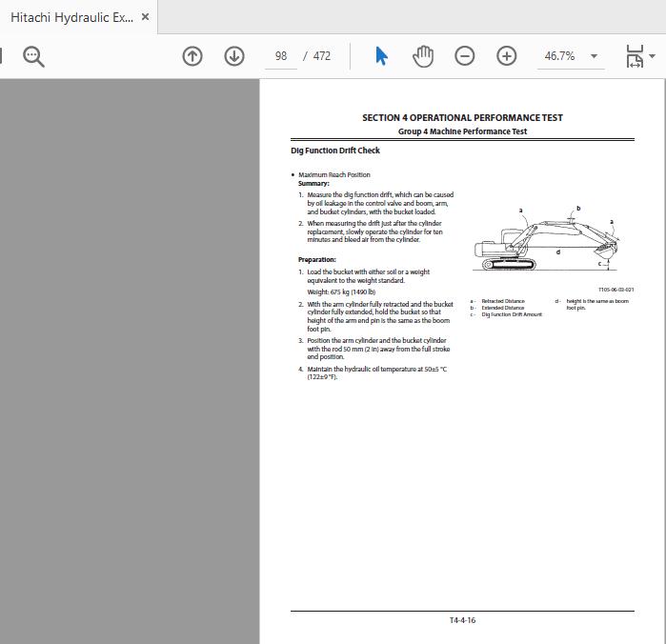Click the find text magnifier icon
Viewport: 666px width, 644px height.
point(33,56)
